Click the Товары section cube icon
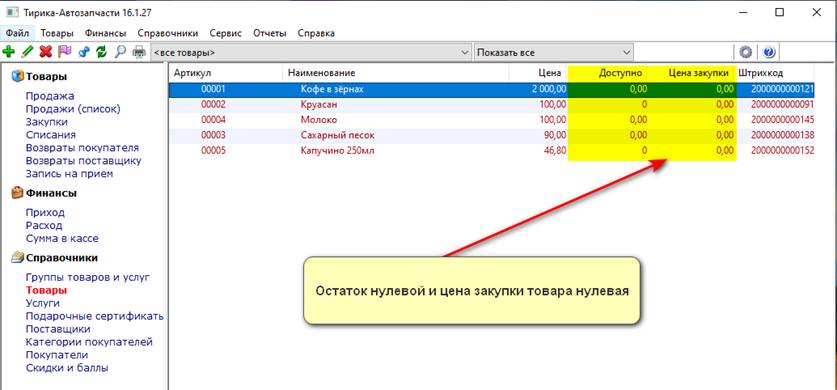This screenshot has height=390, width=837. point(17,76)
